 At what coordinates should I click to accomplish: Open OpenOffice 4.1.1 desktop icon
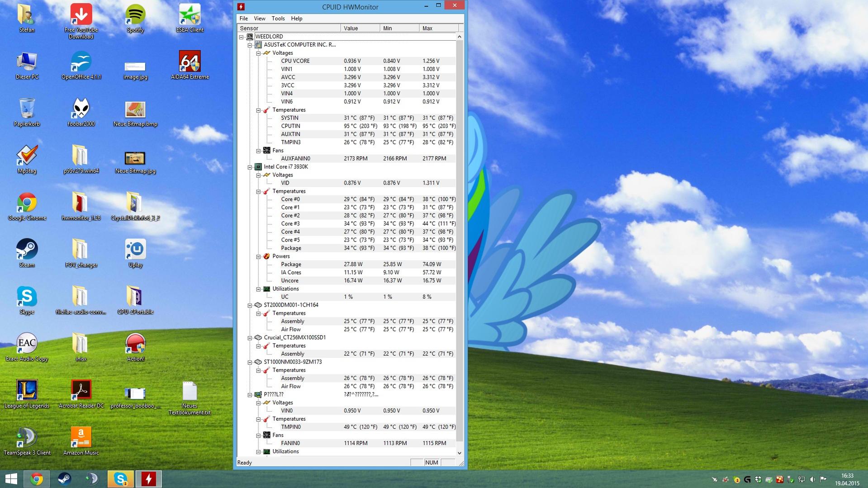click(81, 66)
